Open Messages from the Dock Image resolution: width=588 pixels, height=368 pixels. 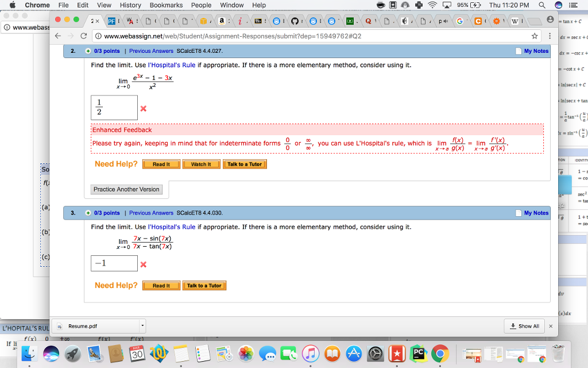[x=268, y=354]
